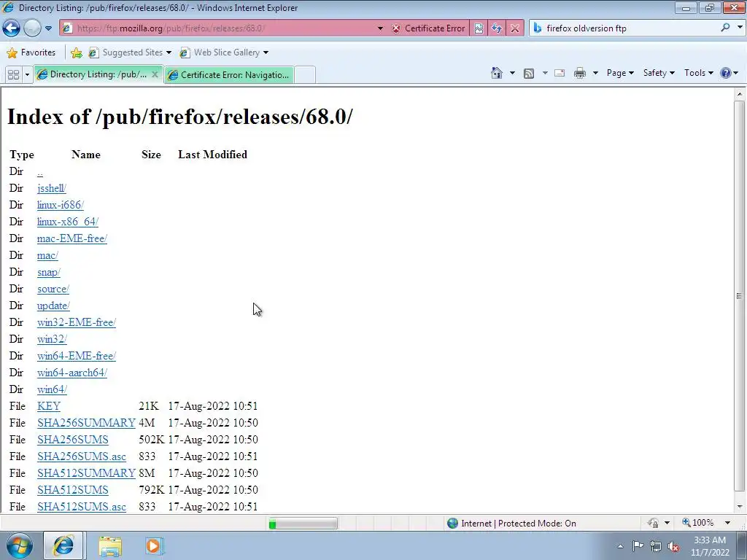Open Action Center flag tray icon
The height and width of the screenshot is (560, 747).
pyautogui.click(x=638, y=546)
